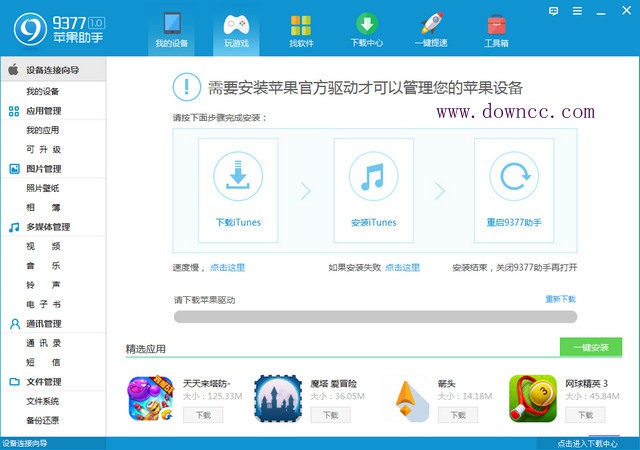The width and height of the screenshot is (640, 450).
Task: Click the arrow between 安装iTunes and 重启9377助手
Action: tap(440, 191)
